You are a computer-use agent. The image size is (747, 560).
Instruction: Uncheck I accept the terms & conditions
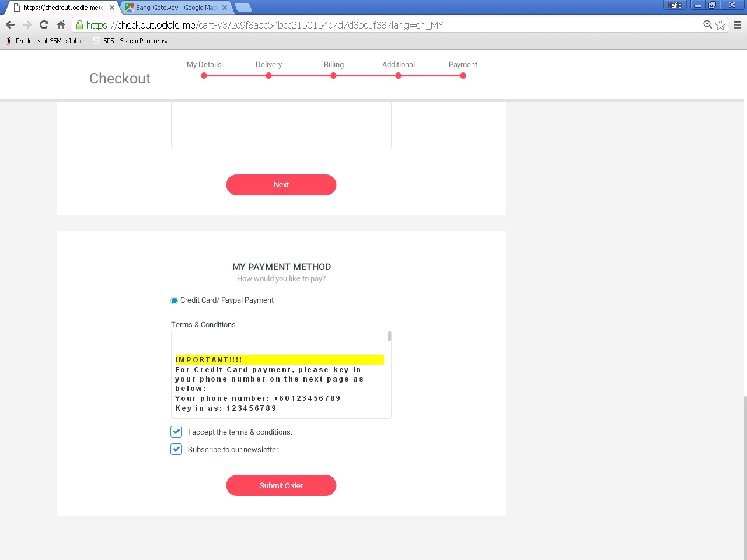176,432
